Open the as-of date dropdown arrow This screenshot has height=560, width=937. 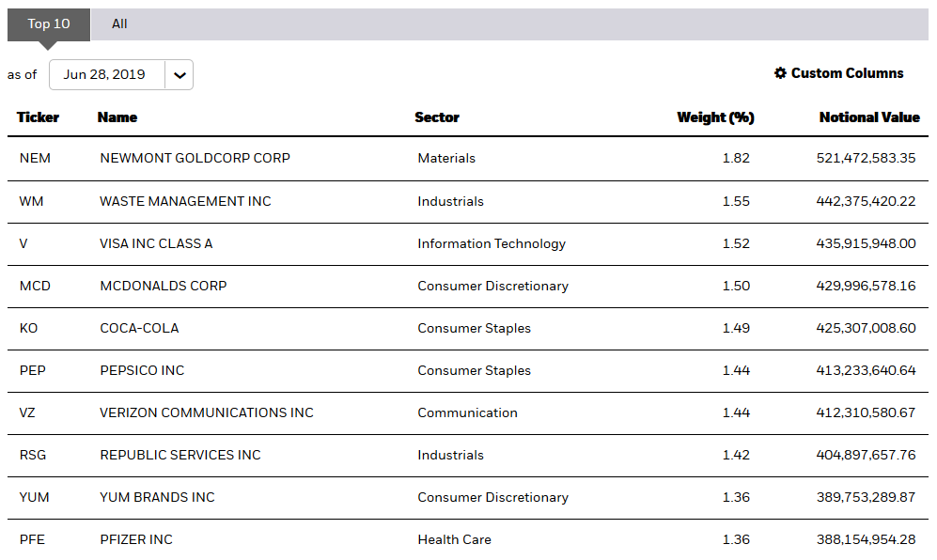coord(180,75)
